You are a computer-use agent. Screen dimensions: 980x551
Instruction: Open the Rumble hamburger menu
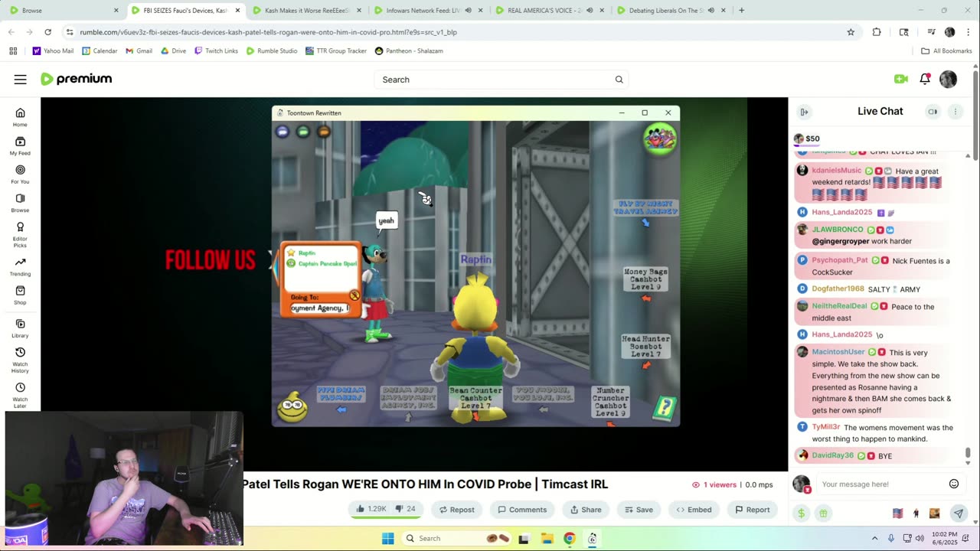tap(21, 80)
